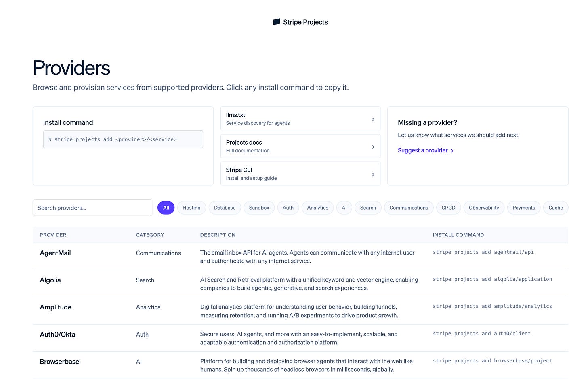Filter providers by Hosting
The width and height of the screenshot is (588, 383).
(x=191, y=208)
